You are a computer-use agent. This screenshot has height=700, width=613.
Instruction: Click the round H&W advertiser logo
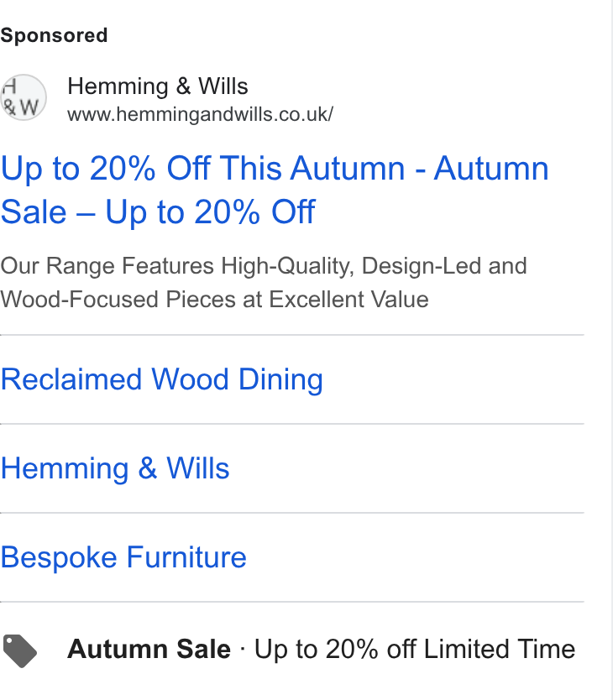pos(24,97)
